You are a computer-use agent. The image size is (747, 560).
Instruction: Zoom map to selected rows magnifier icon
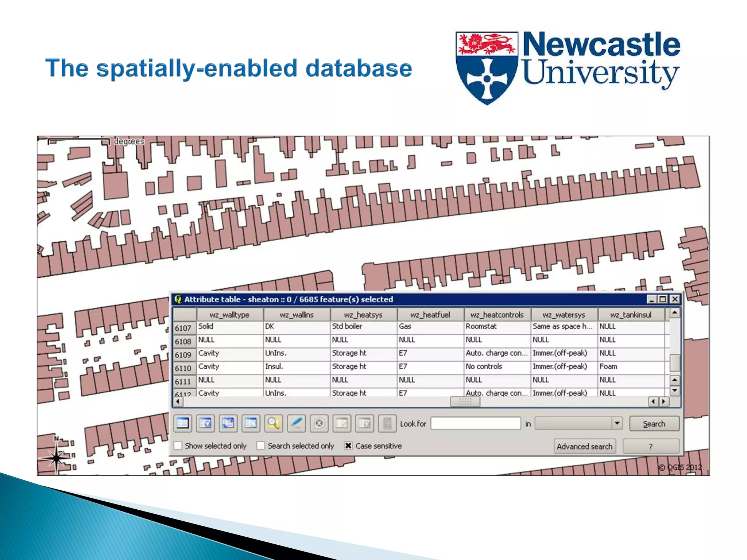[x=273, y=423]
